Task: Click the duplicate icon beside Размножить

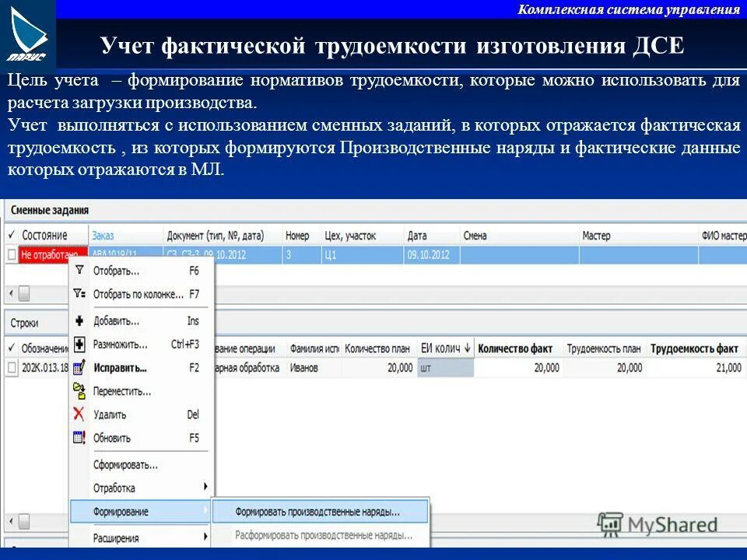Action: coord(79,344)
